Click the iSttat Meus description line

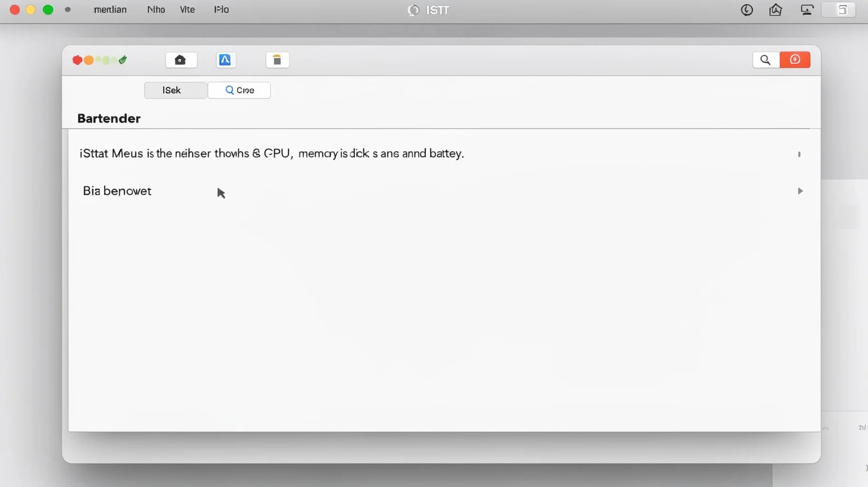coord(271,154)
